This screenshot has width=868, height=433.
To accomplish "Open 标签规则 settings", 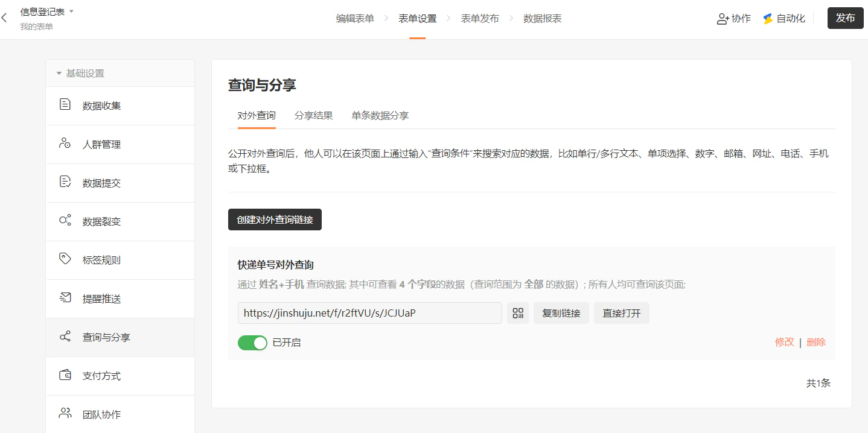I will point(120,260).
